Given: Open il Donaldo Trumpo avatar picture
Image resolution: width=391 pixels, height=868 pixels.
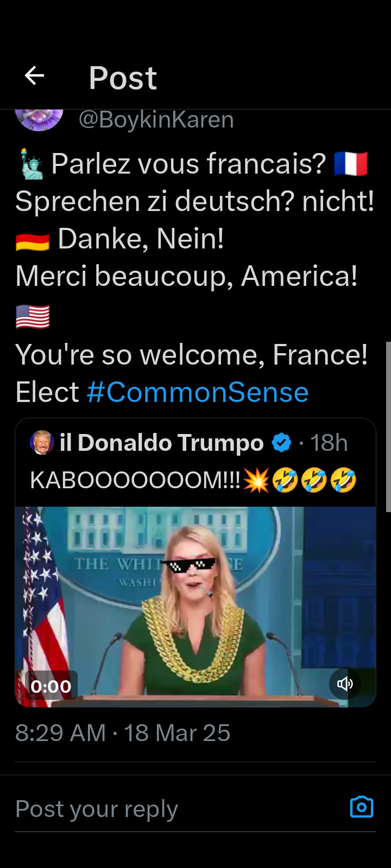Looking at the screenshot, I should 42,443.
